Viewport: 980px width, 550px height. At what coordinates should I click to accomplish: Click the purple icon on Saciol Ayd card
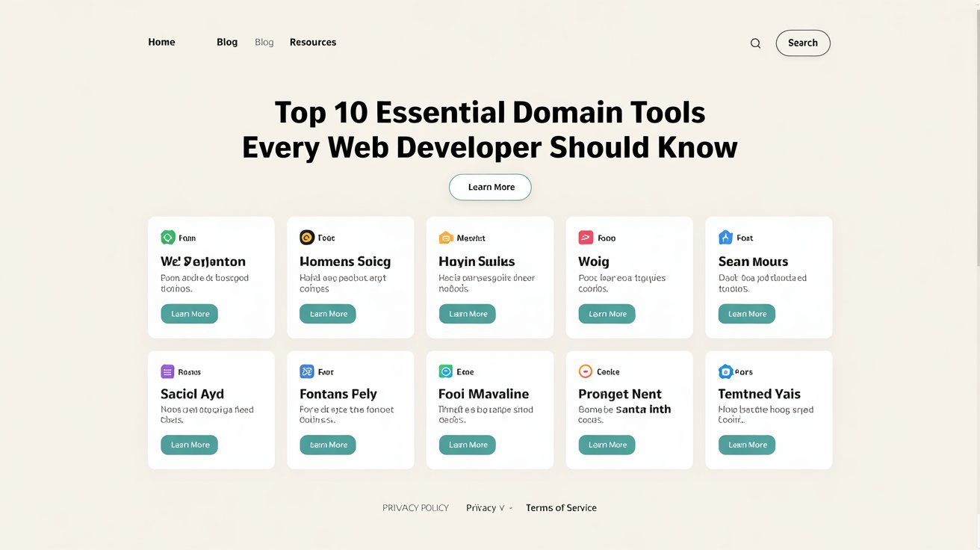[x=167, y=371]
